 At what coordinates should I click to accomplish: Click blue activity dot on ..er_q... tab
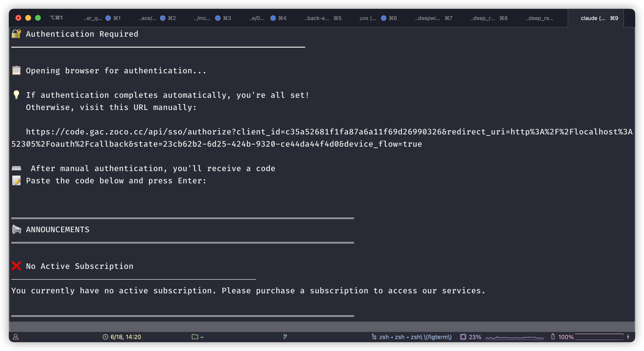(108, 18)
